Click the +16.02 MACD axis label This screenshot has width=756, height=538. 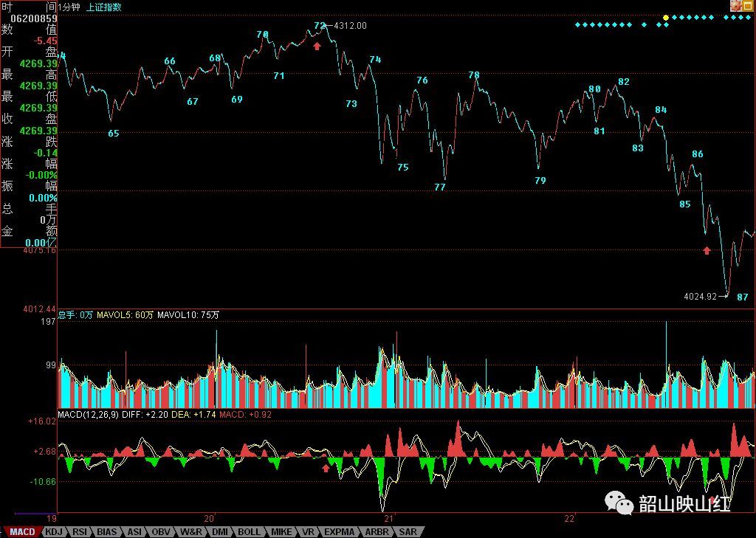[42, 421]
